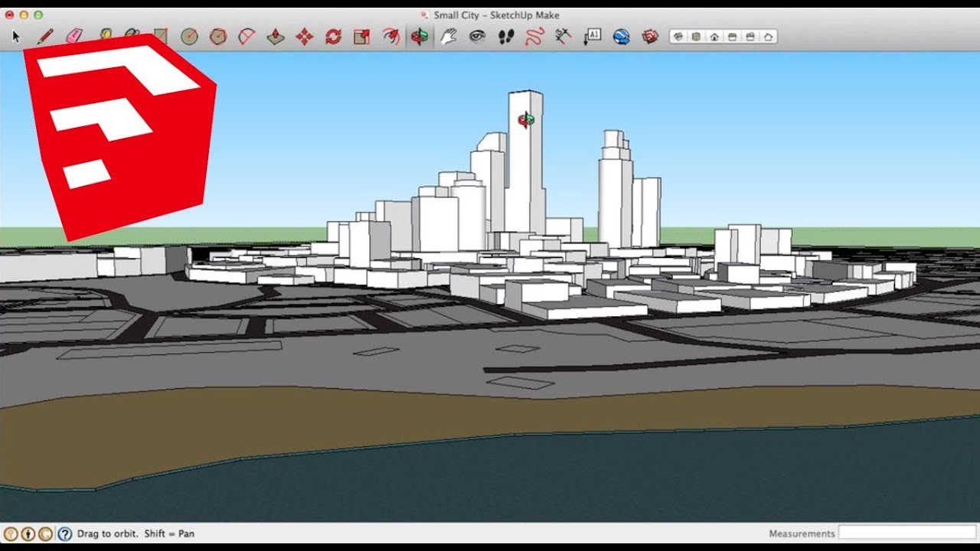Screen dimensions: 980x551
Task: Open the Extension Warehouse icon
Action: point(650,36)
